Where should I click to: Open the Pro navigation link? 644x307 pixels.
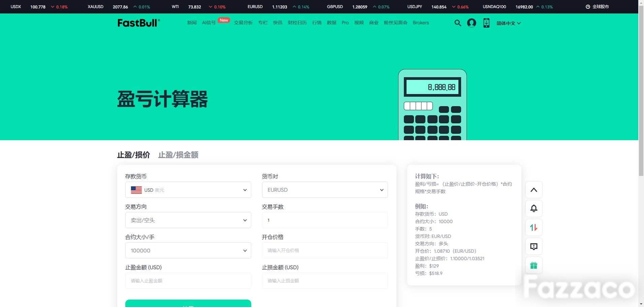pos(345,23)
